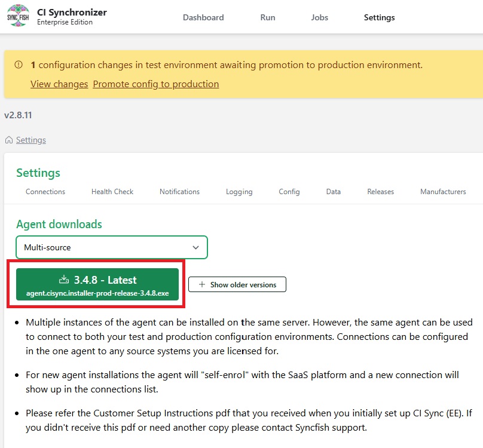Select the Data tab
Viewport: 483px width, 448px height.
click(x=334, y=192)
